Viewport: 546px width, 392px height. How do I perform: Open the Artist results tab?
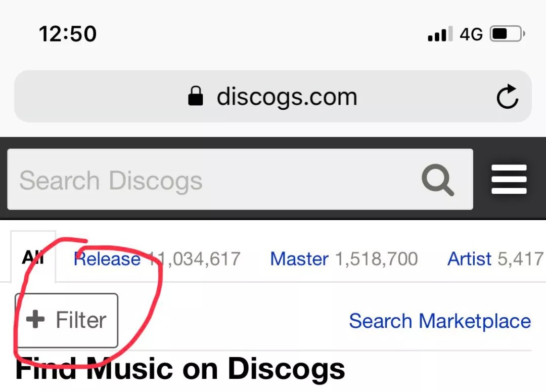tap(470, 258)
